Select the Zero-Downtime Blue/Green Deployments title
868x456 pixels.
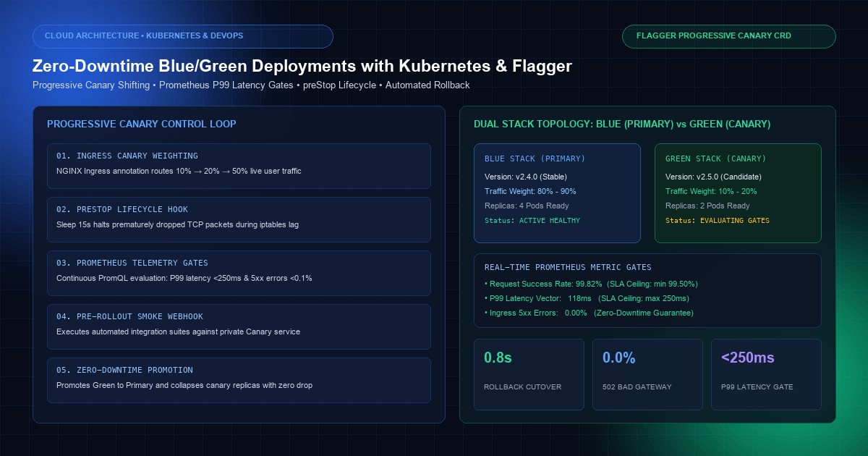click(x=302, y=67)
